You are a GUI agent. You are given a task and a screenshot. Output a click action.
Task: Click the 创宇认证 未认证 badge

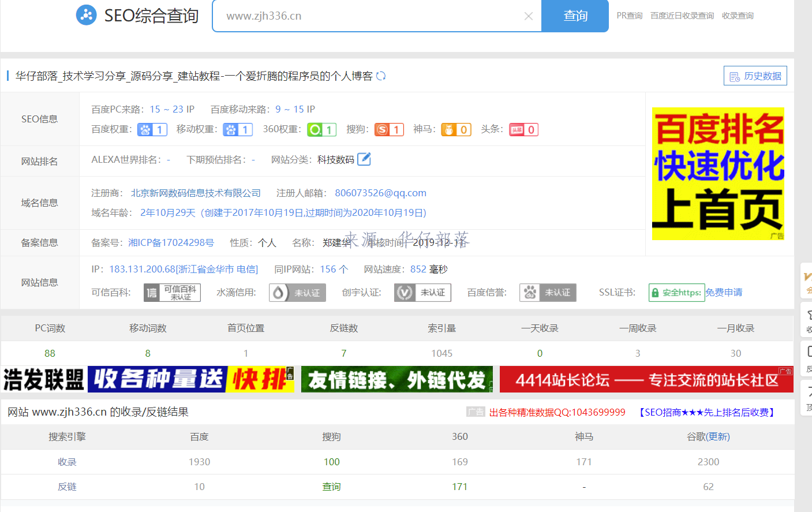(x=422, y=293)
